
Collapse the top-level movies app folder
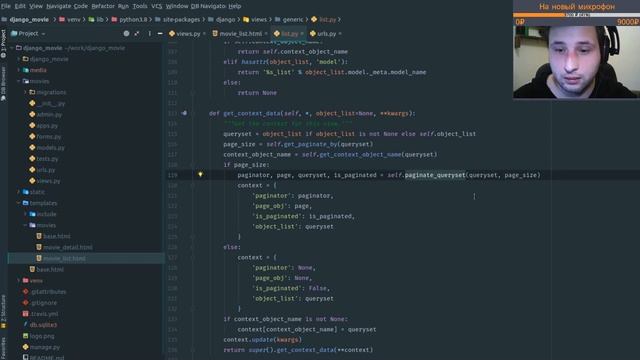[19, 81]
